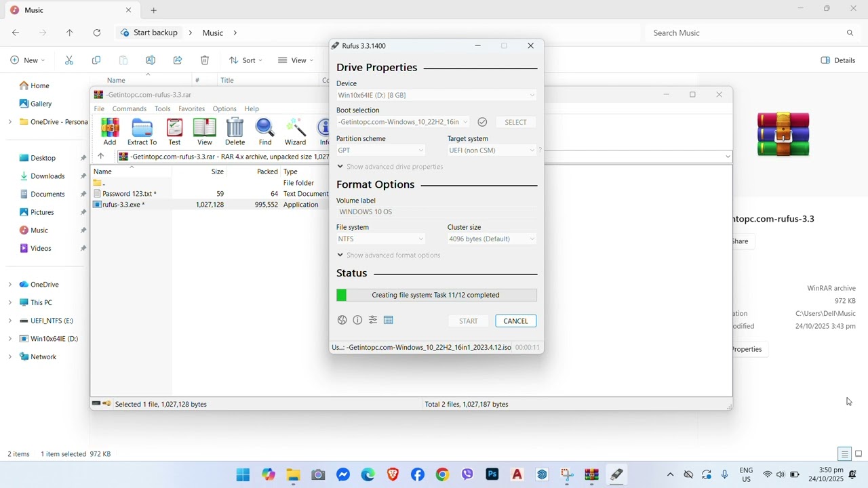Open the Sort dropdown in Explorer

pos(245,60)
